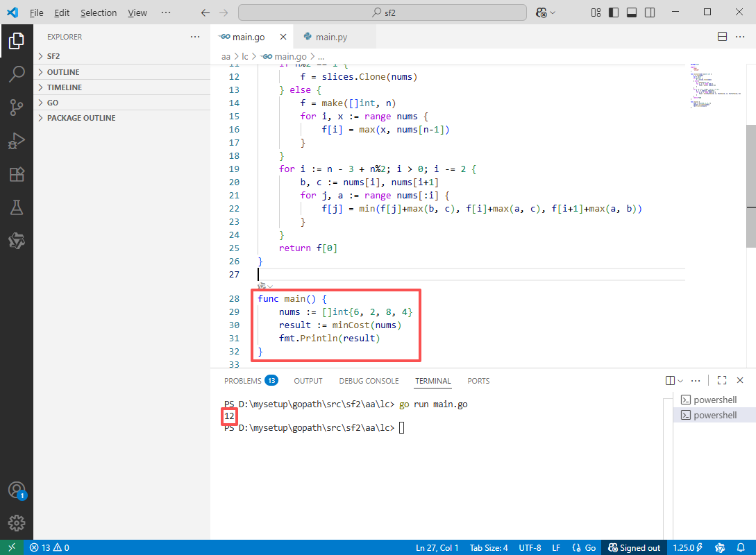
Task: Select the first powershell terminal
Action: tap(714, 400)
